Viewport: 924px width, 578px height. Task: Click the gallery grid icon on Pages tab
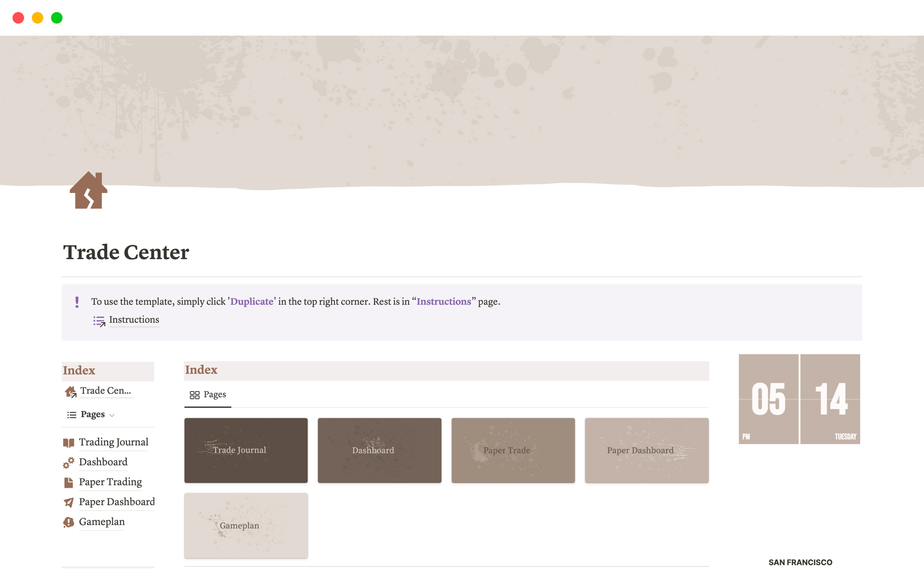[194, 395]
